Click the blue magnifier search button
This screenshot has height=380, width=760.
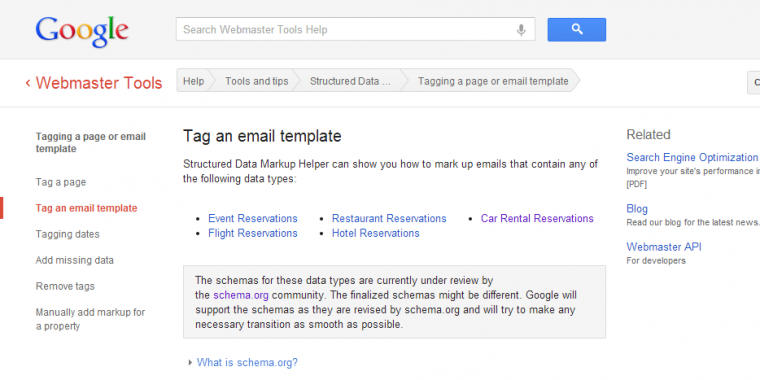click(577, 30)
